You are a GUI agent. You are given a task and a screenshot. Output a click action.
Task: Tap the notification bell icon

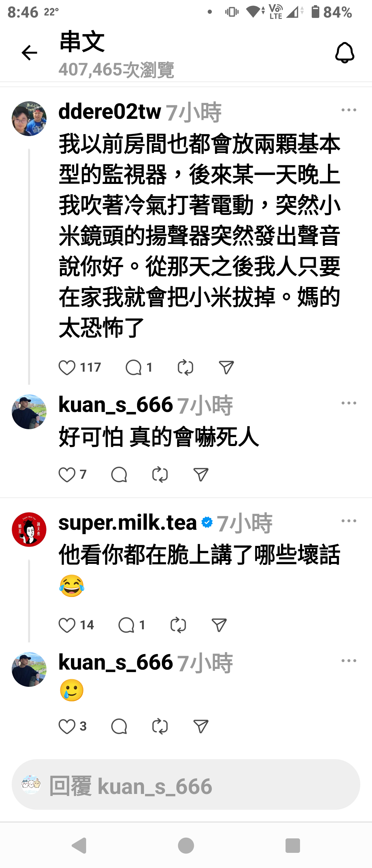[345, 53]
